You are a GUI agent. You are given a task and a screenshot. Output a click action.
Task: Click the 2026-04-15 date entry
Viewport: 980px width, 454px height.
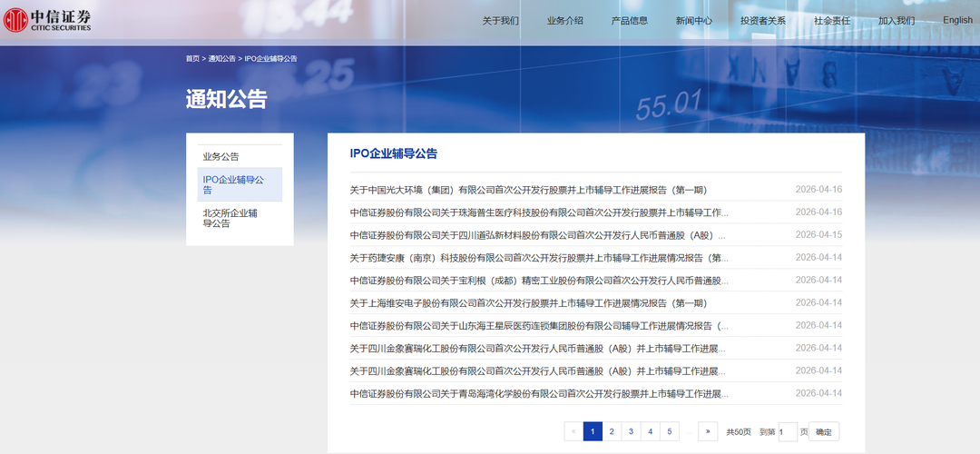[x=818, y=235]
